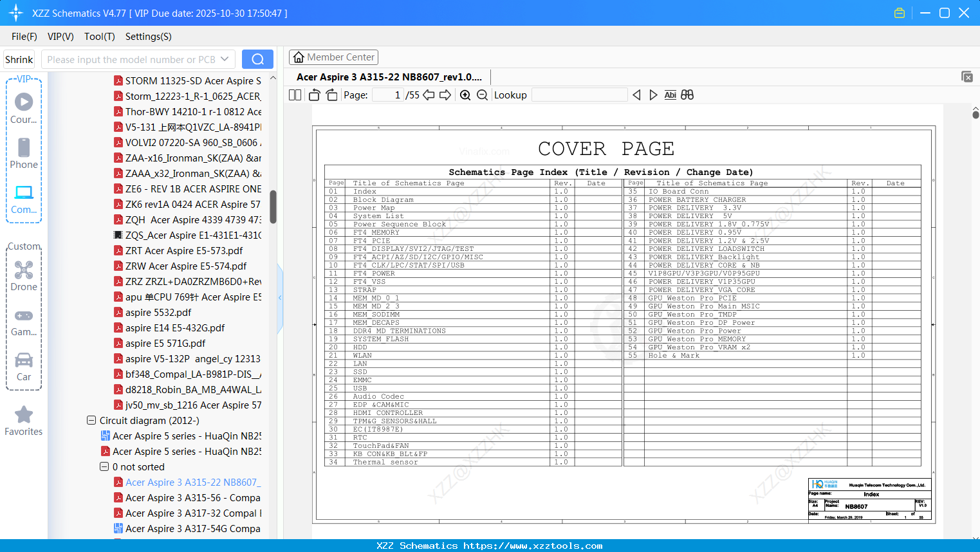Image resolution: width=980 pixels, height=552 pixels.
Task: Toggle the Abi whole-word match icon
Action: (670, 95)
